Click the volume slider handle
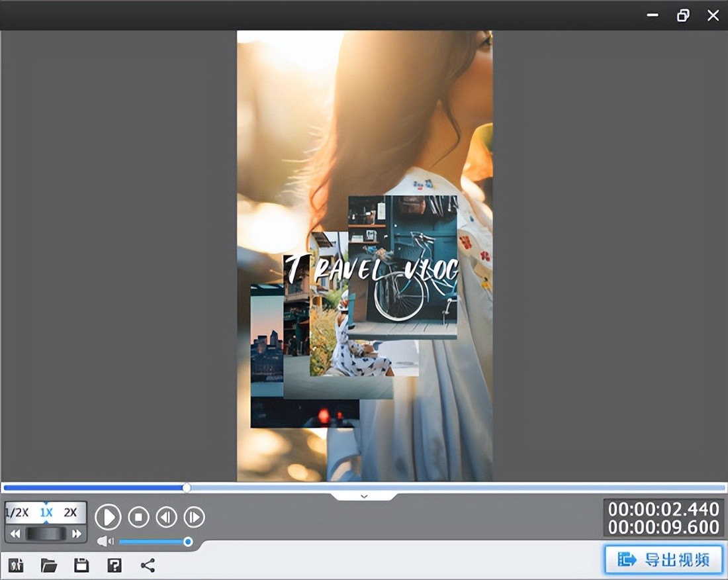Screen dimensions: 728x580 tap(188, 542)
